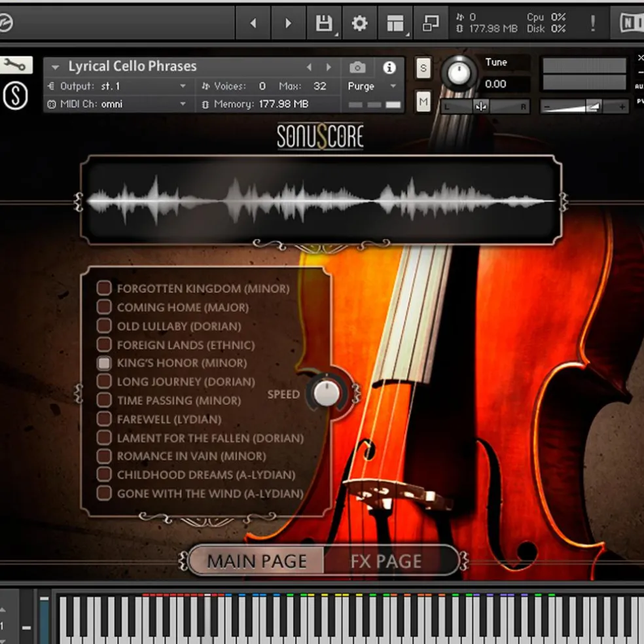644x644 pixels.
Task: Click the pan L/R slider
Action: 485,107
